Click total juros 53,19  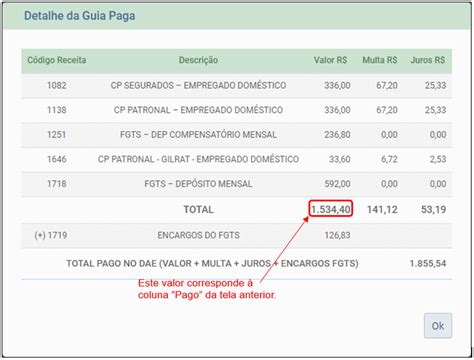pyautogui.click(x=433, y=210)
